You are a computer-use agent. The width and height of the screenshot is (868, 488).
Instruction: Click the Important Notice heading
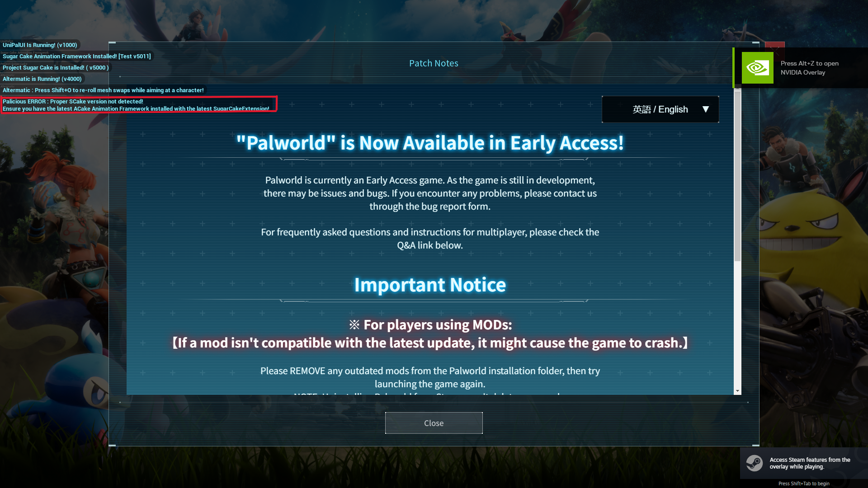[x=430, y=285]
